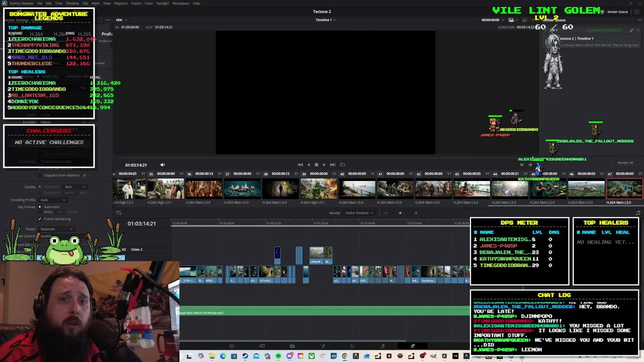Screen dimensions: 644x362
Task: Open the Help menu
Action: click(x=196, y=3)
